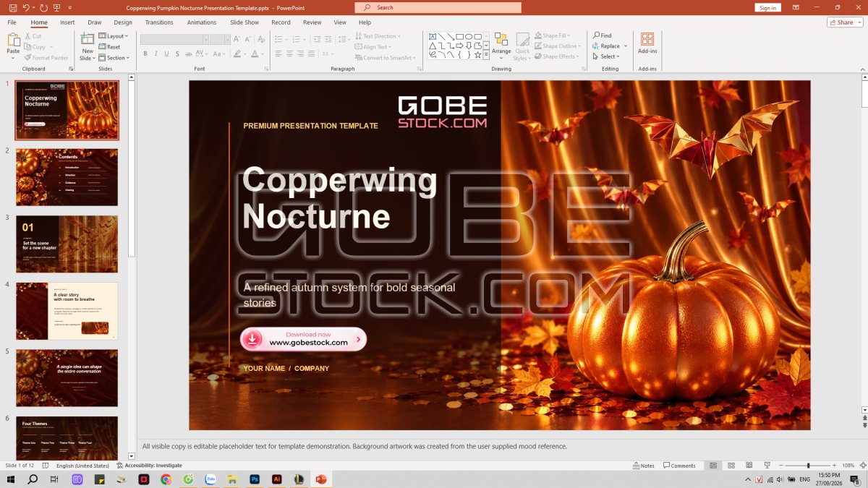Viewport: 868px width, 488px height.
Task: Open Chrome from the taskbar
Action: click(166, 479)
